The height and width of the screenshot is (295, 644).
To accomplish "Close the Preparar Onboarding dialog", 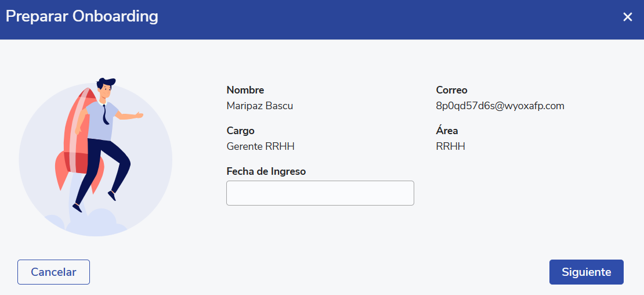I will [627, 17].
